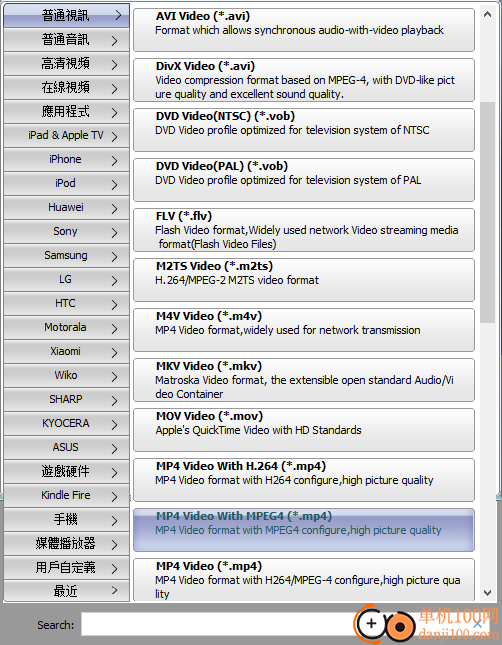Open the 手機 category

(67, 520)
